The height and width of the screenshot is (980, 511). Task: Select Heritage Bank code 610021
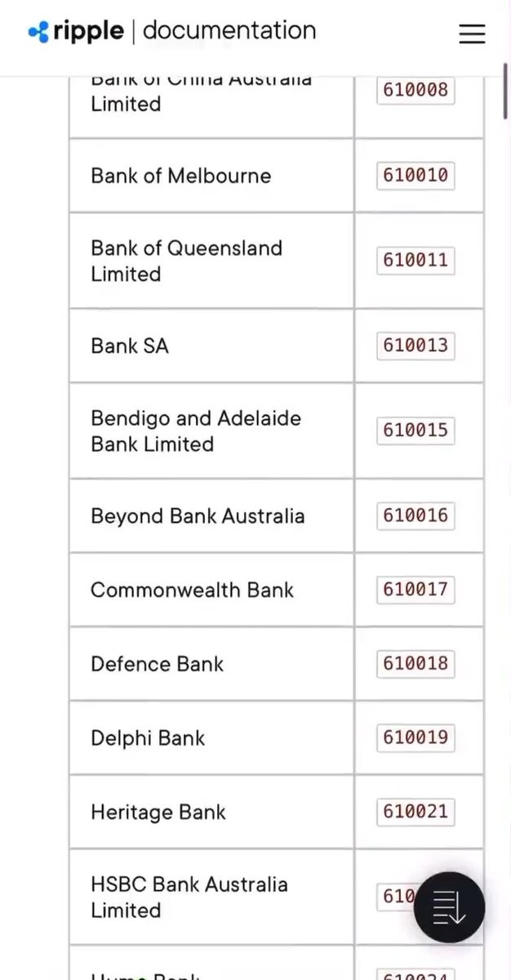(415, 812)
